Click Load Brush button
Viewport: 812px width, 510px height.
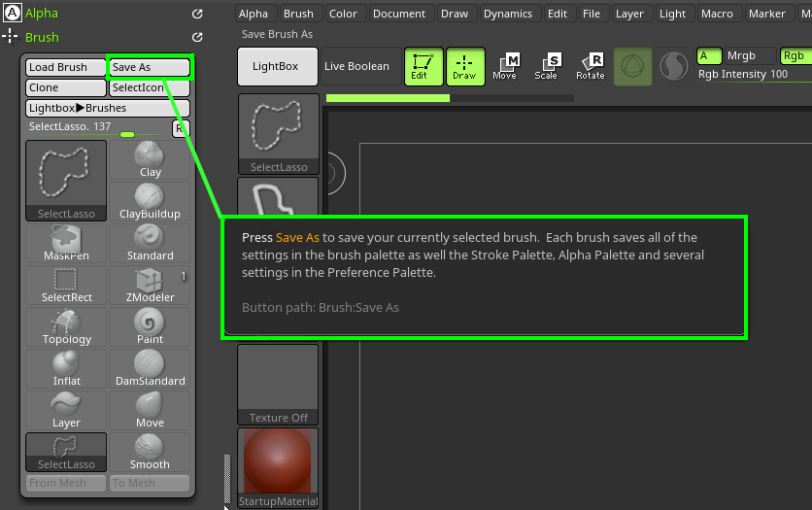(66, 67)
